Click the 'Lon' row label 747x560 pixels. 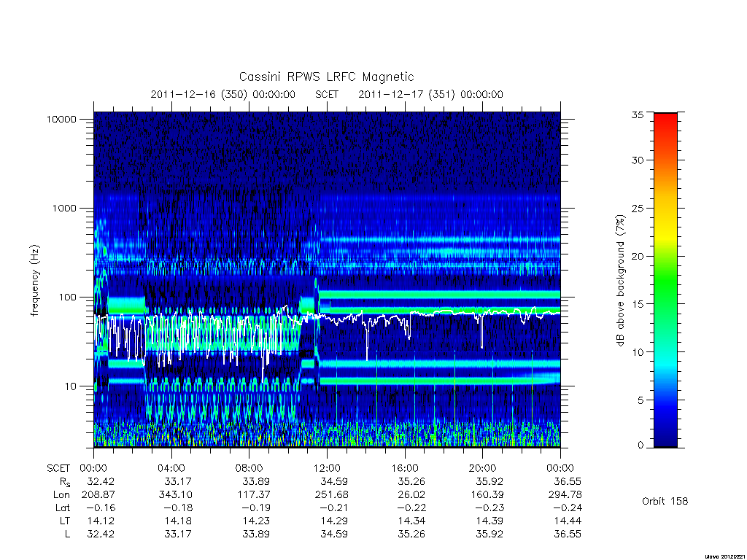61,495
